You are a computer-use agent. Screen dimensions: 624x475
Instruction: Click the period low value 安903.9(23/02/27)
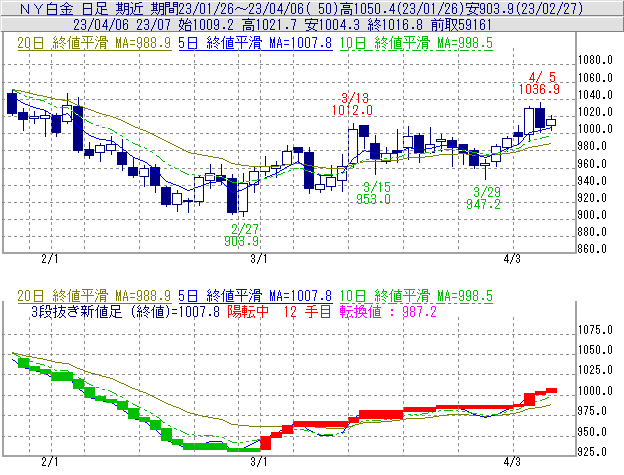point(525,9)
